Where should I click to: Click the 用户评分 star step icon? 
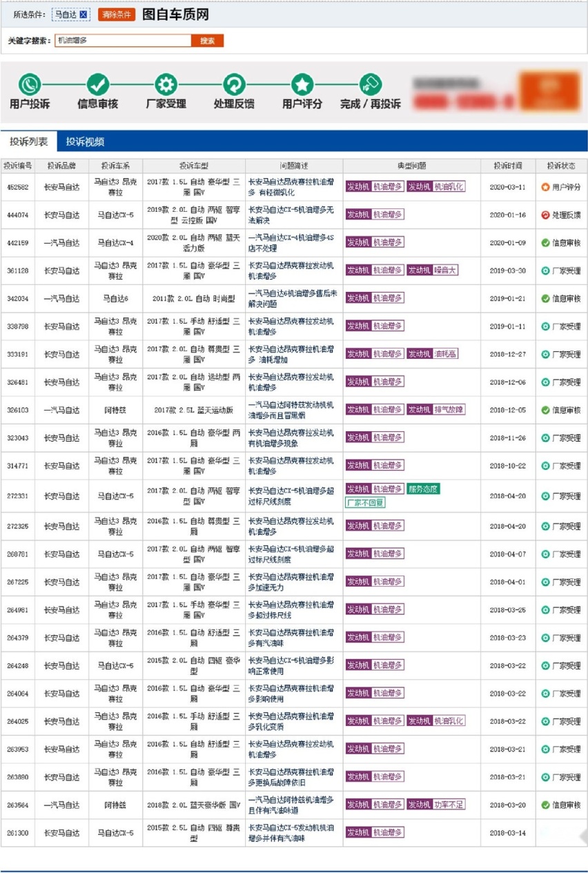click(x=302, y=85)
